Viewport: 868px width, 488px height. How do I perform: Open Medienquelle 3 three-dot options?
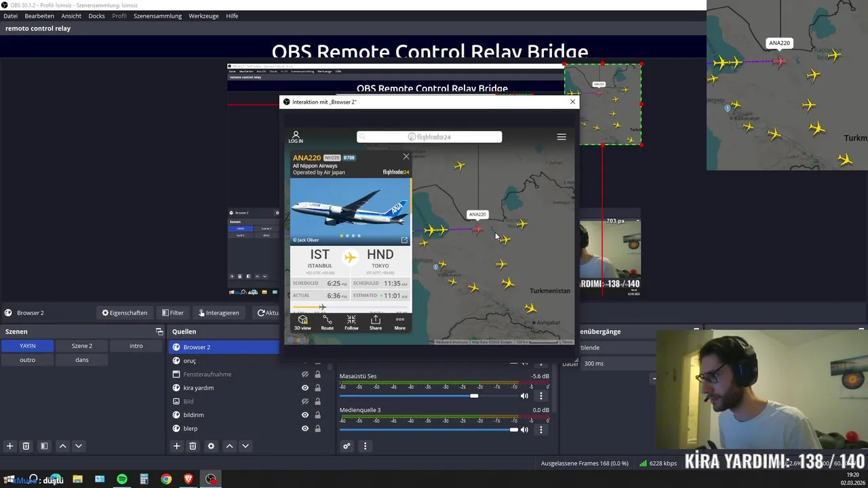540,430
